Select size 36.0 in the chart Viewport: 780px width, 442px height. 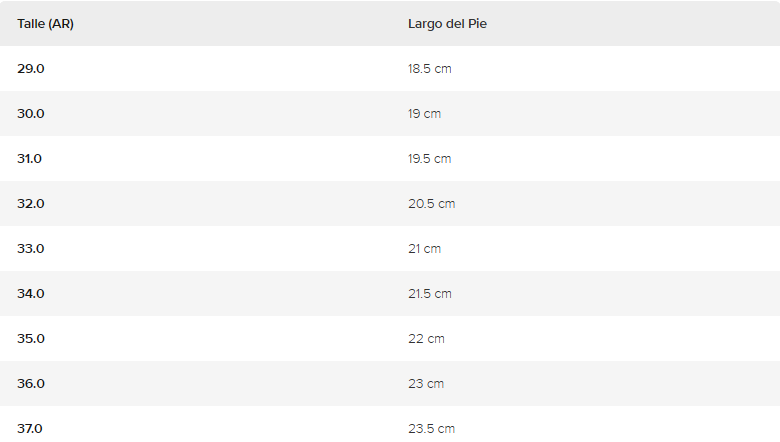point(31,383)
